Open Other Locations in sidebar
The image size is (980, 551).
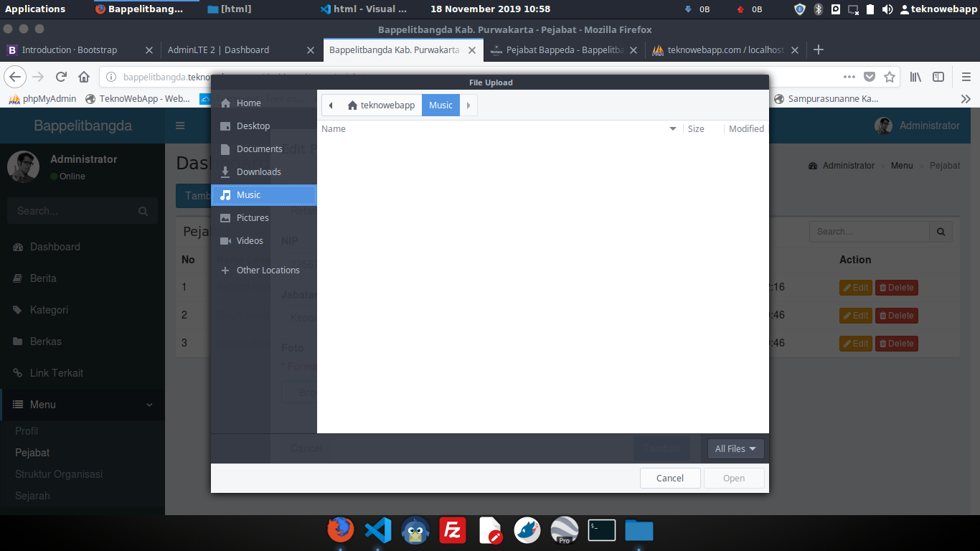click(x=268, y=270)
